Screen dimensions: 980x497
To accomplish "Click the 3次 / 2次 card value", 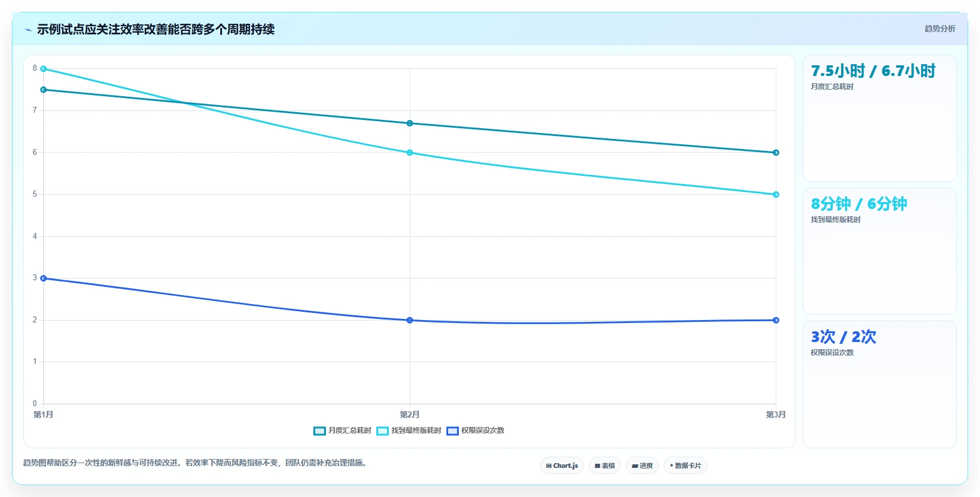I will pos(843,337).
